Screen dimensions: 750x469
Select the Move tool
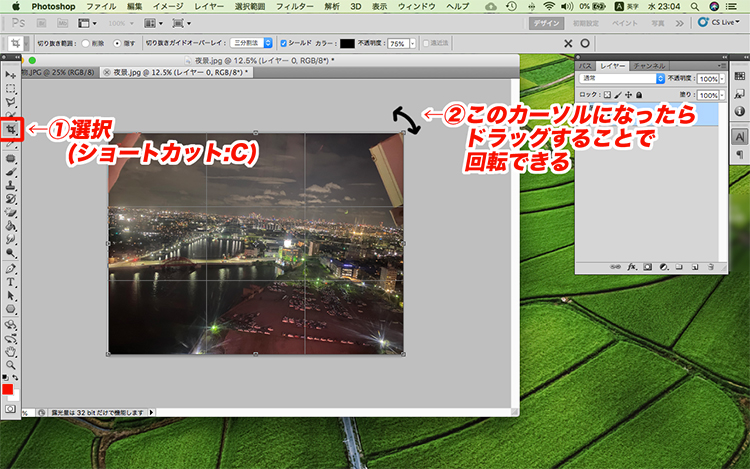click(x=11, y=75)
